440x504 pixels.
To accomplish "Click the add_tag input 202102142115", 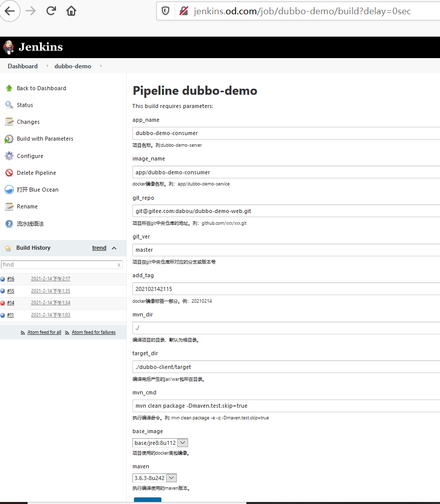I will pos(286,289).
